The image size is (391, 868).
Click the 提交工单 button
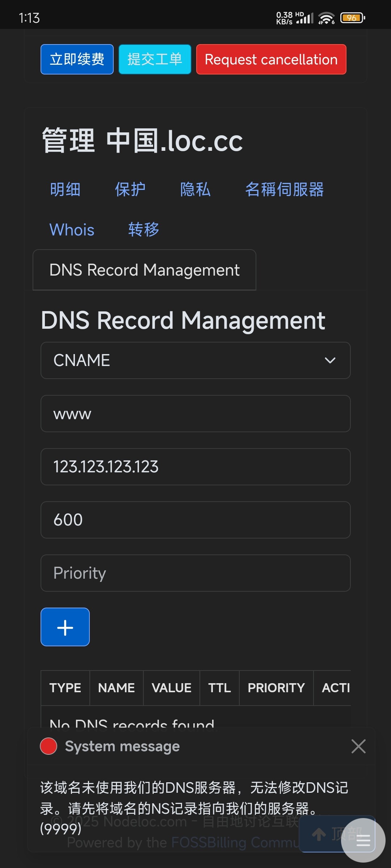click(x=155, y=59)
